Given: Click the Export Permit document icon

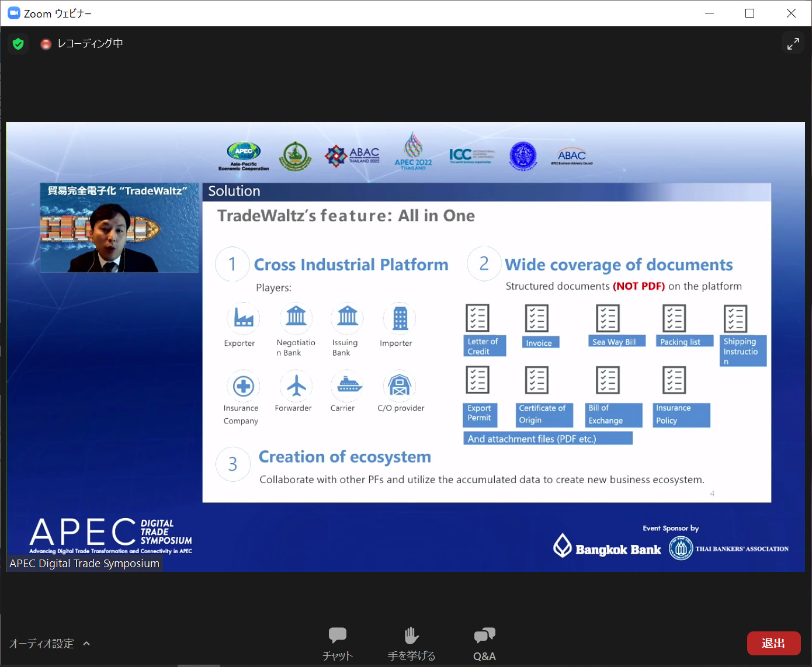Looking at the screenshot, I should coord(477,380).
